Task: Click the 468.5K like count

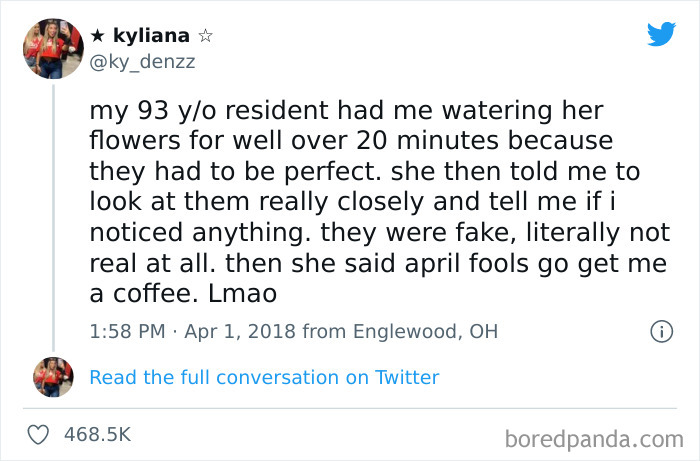Action: coord(97,434)
